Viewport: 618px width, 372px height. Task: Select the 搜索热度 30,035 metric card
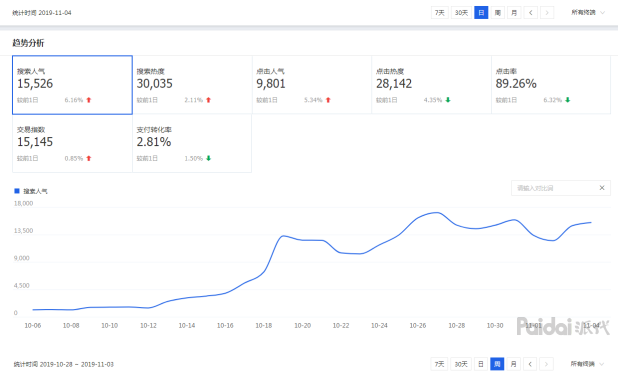tap(192, 85)
